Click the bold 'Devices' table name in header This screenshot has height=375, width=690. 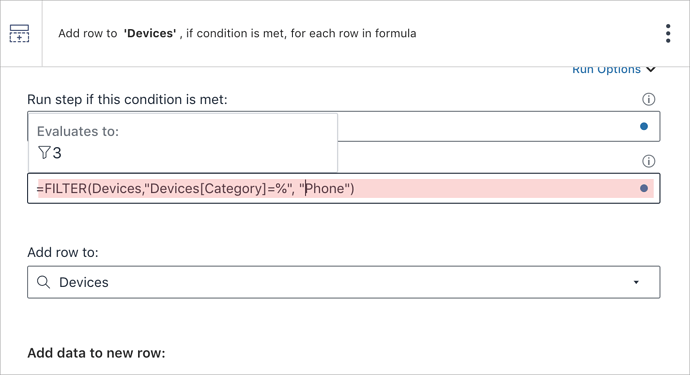pos(150,33)
